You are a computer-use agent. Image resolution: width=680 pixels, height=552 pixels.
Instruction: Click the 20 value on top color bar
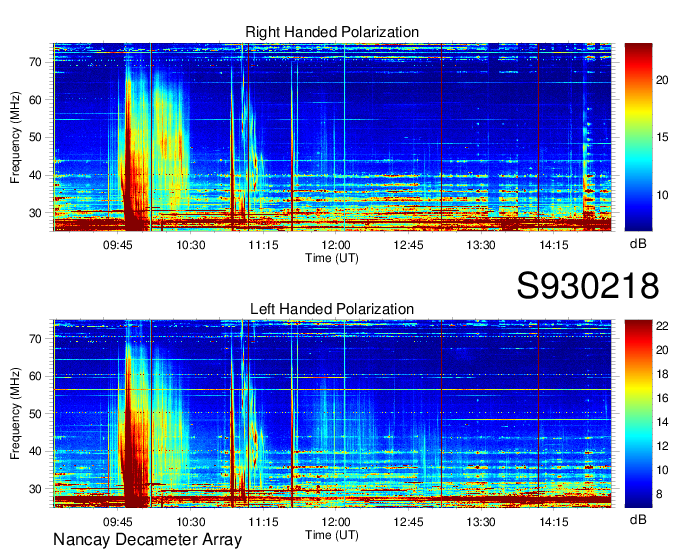click(662, 80)
